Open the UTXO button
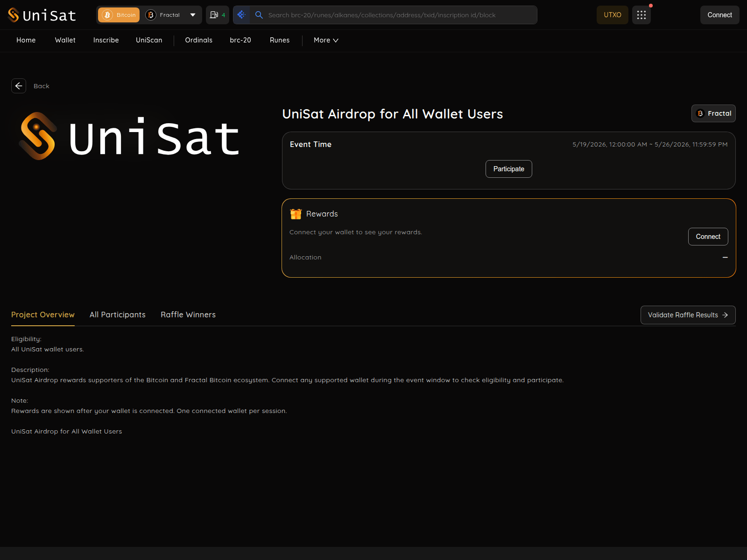747x560 pixels. (613, 15)
